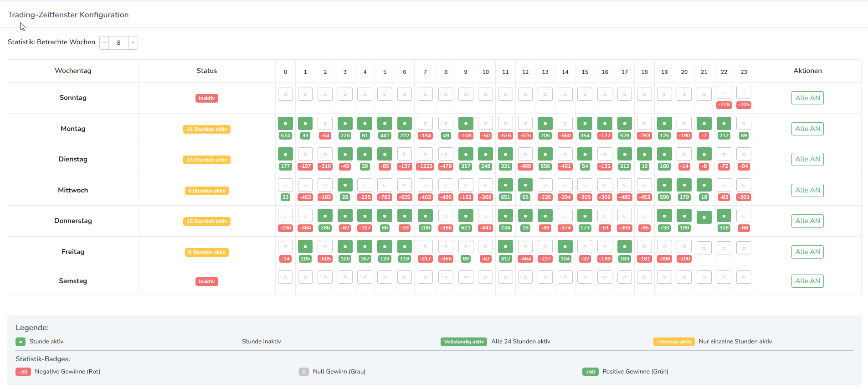868x389 pixels.
Task: Turn off Donnerstag hour 21
Action: tap(704, 217)
